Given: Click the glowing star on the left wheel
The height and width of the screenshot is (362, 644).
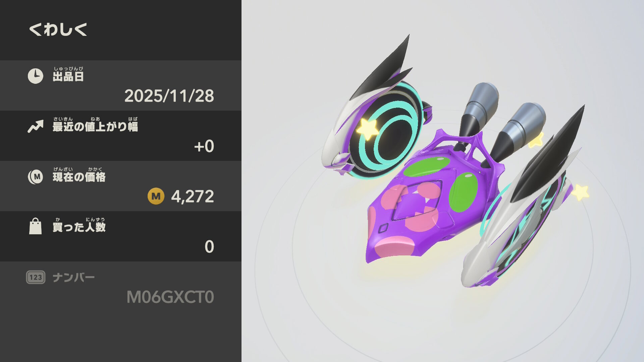Looking at the screenshot, I should click(367, 129).
